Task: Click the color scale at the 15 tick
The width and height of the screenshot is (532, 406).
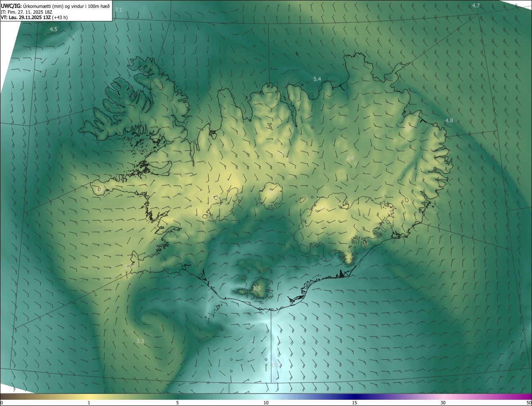Action: point(355,403)
